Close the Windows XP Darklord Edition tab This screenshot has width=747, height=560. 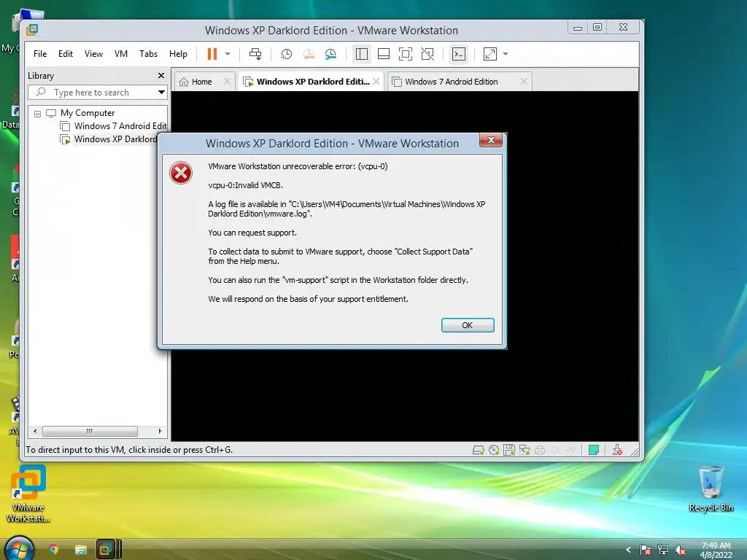pos(376,82)
